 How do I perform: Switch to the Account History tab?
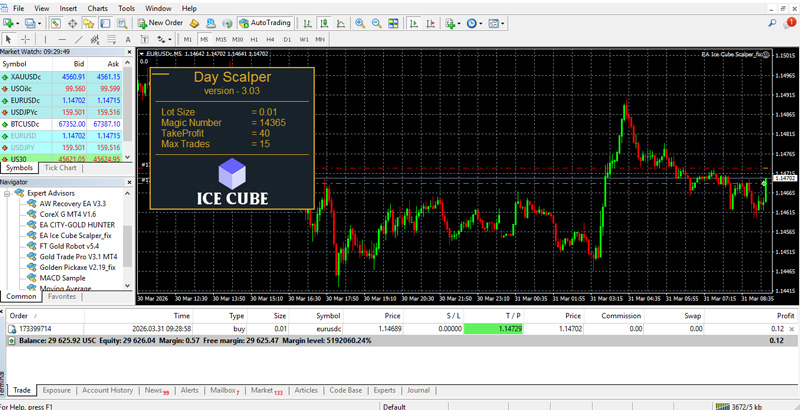108,390
